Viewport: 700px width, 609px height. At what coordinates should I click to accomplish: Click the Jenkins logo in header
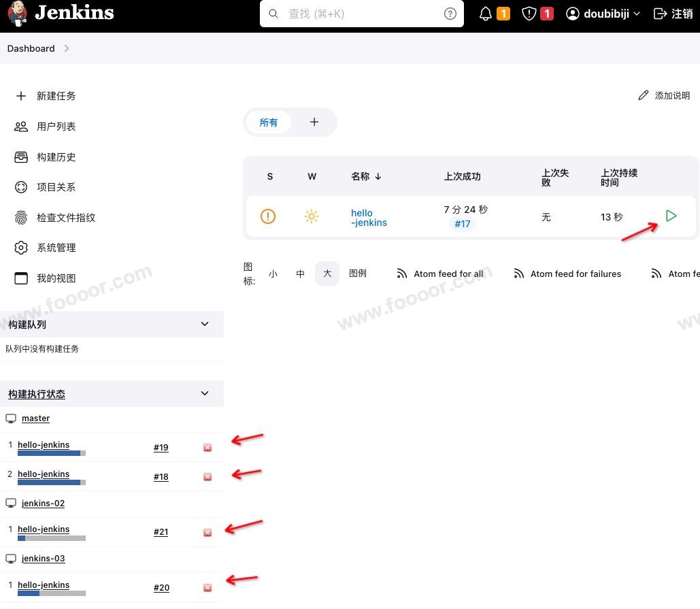61,14
